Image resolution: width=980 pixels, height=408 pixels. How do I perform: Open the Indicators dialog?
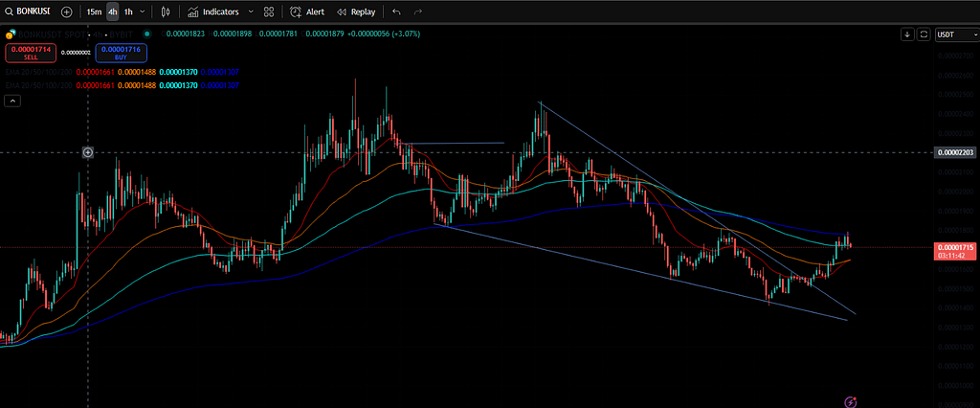tap(213, 11)
